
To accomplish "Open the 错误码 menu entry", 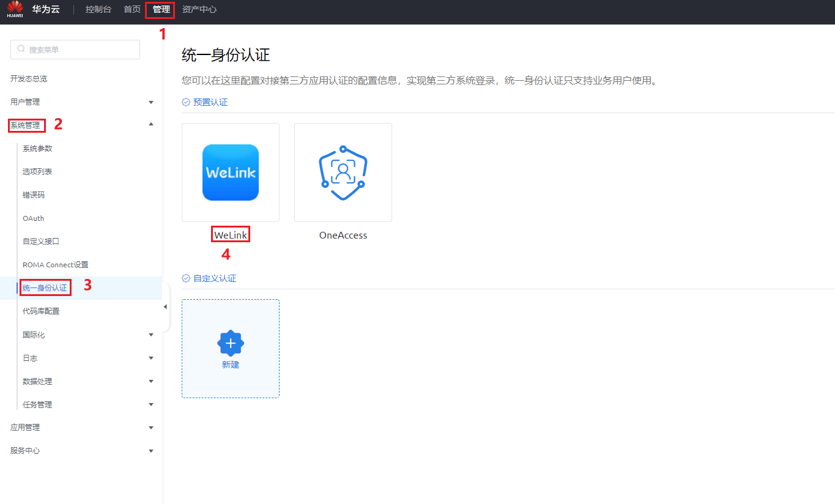I will coord(34,195).
